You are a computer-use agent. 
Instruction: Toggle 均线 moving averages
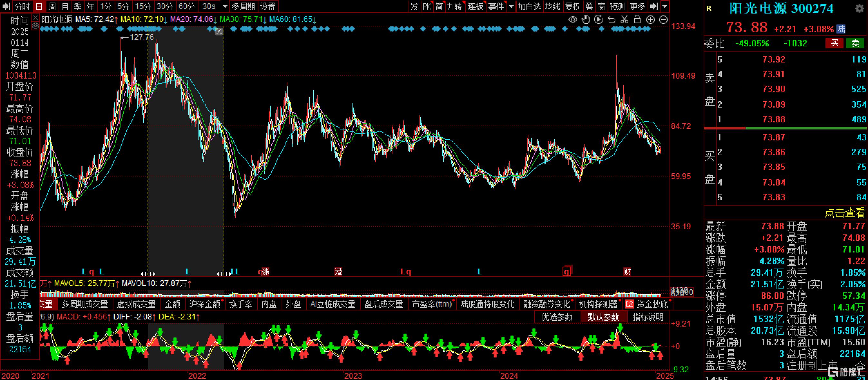tap(553, 6)
